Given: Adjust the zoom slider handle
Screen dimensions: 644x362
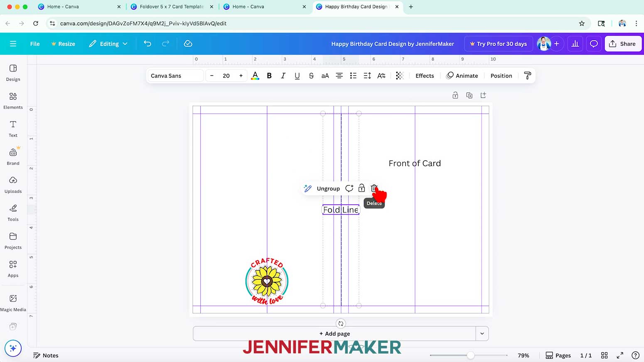Looking at the screenshot, I should (470, 355).
